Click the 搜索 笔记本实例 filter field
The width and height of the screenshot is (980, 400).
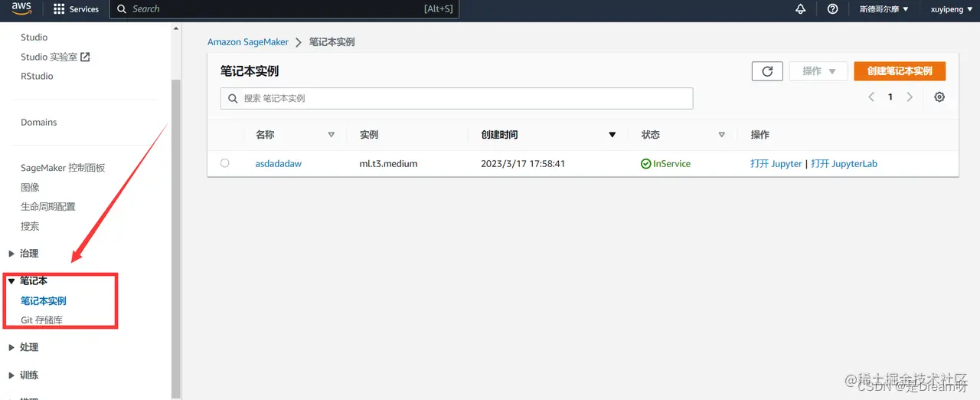pos(456,99)
